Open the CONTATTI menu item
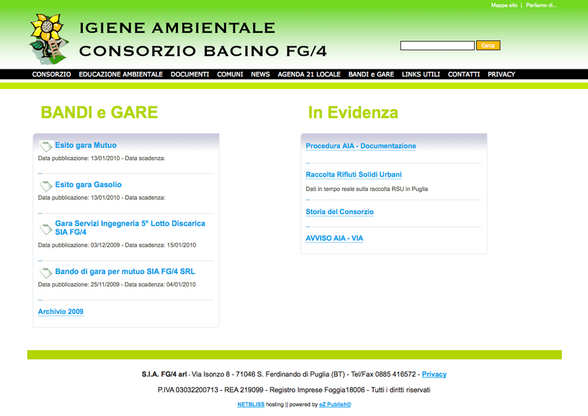The image size is (588, 416). pos(464,74)
